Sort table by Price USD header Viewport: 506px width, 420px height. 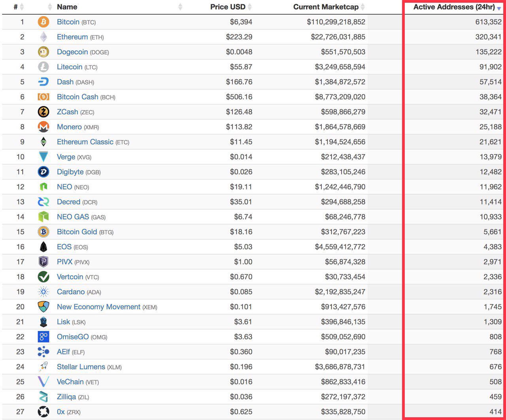click(228, 7)
